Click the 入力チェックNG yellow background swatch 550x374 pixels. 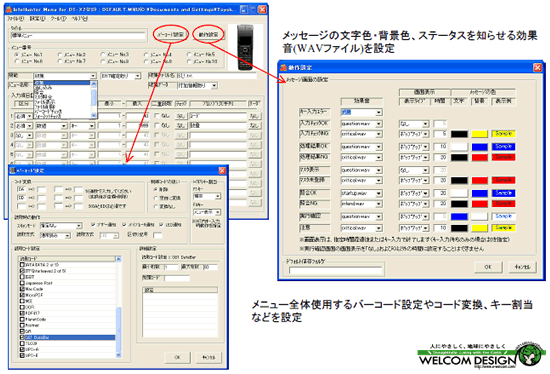[479, 134]
